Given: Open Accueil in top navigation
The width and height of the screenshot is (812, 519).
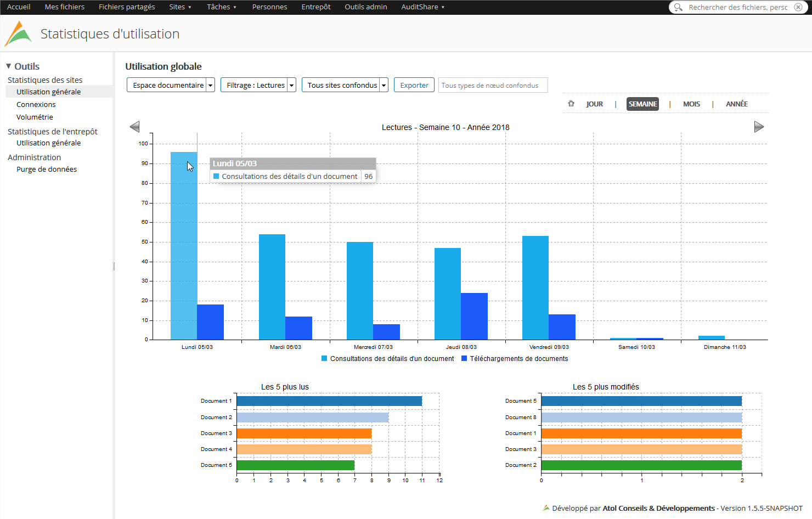Looking at the screenshot, I should tap(19, 7).
